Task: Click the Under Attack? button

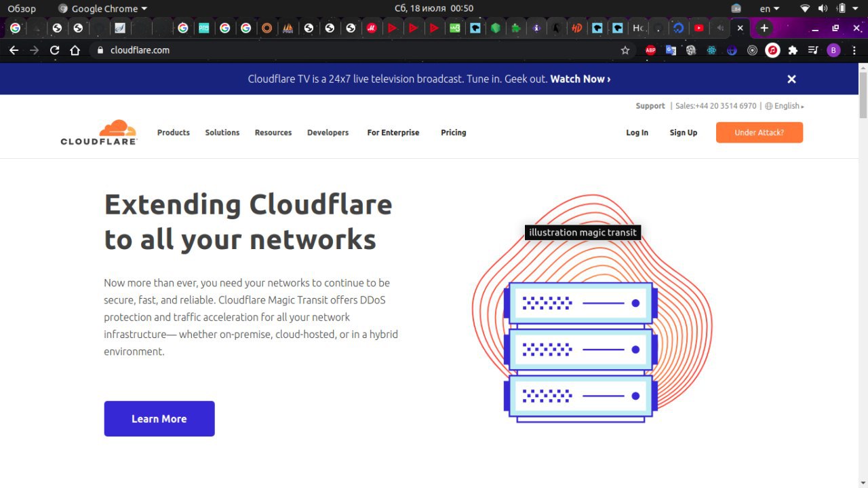Action: point(759,132)
